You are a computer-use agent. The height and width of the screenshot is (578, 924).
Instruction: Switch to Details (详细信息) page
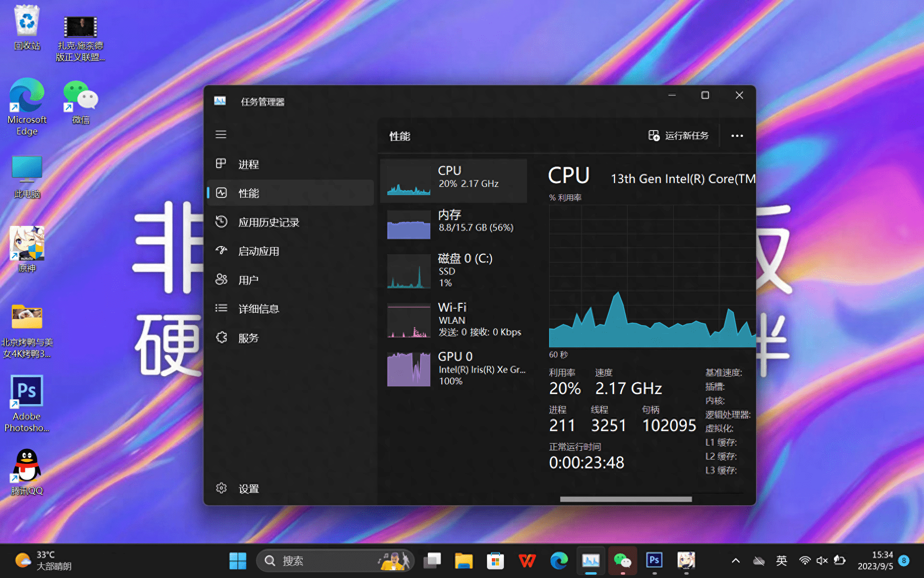pos(258,309)
